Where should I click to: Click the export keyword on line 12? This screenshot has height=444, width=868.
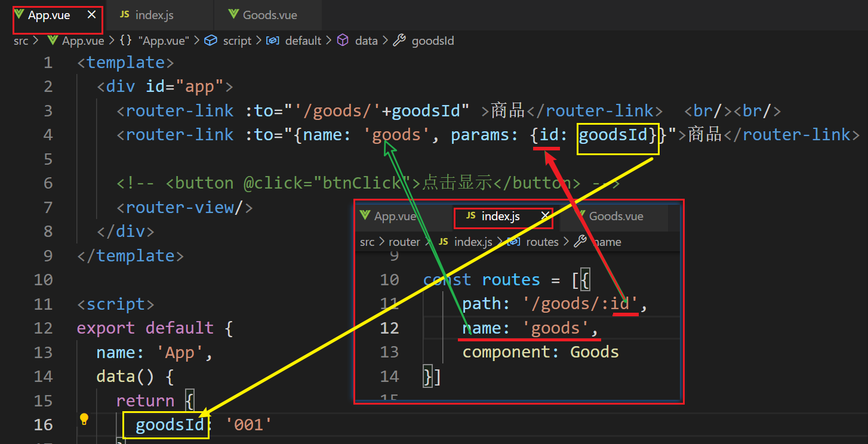(106, 328)
